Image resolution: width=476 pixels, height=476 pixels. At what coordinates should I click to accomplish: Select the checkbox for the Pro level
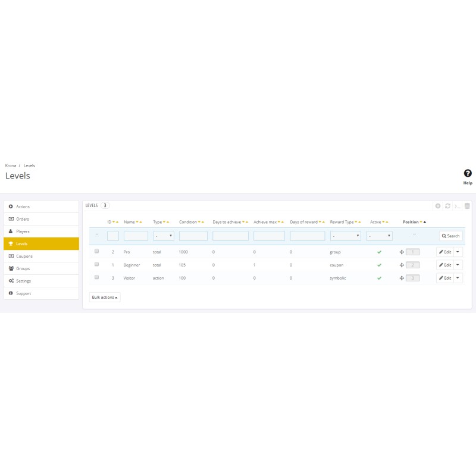pos(96,251)
